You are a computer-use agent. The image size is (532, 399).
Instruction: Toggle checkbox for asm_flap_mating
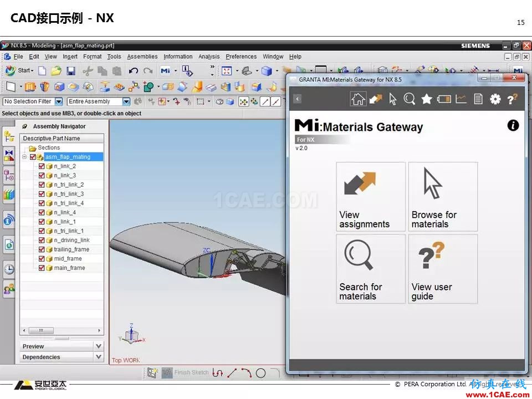point(33,157)
